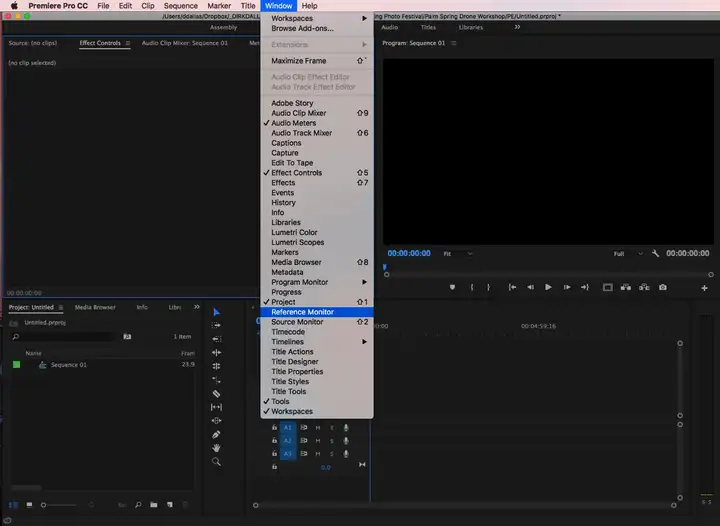Switch Project panel to list view
The height and width of the screenshot is (526, 720).
pos(13,505)
